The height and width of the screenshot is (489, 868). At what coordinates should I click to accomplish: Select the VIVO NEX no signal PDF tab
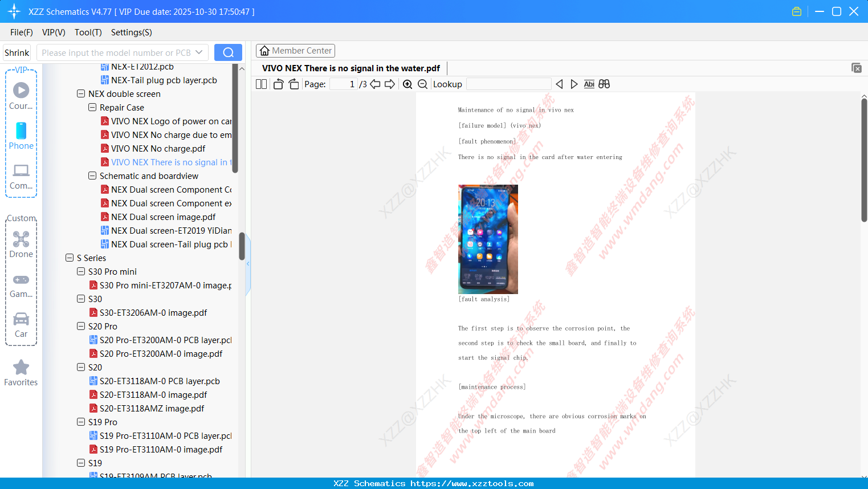click(x=351, y=68)
